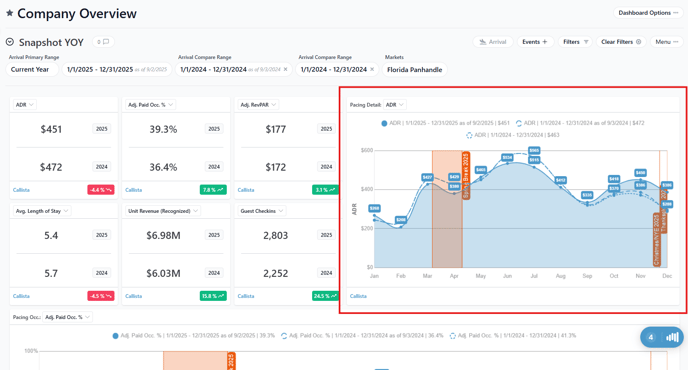
Task: Click the $335 data label in September
Action: [x=587, y=195]
